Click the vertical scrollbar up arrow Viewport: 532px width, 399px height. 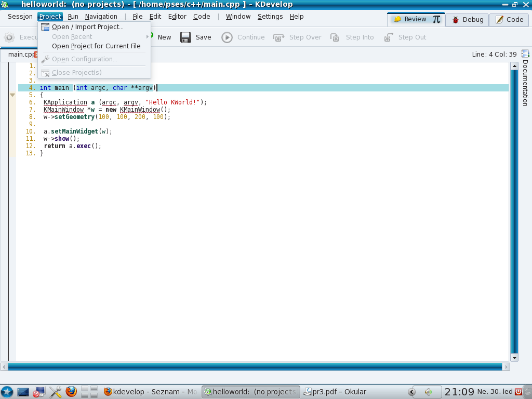pos(514,66)
